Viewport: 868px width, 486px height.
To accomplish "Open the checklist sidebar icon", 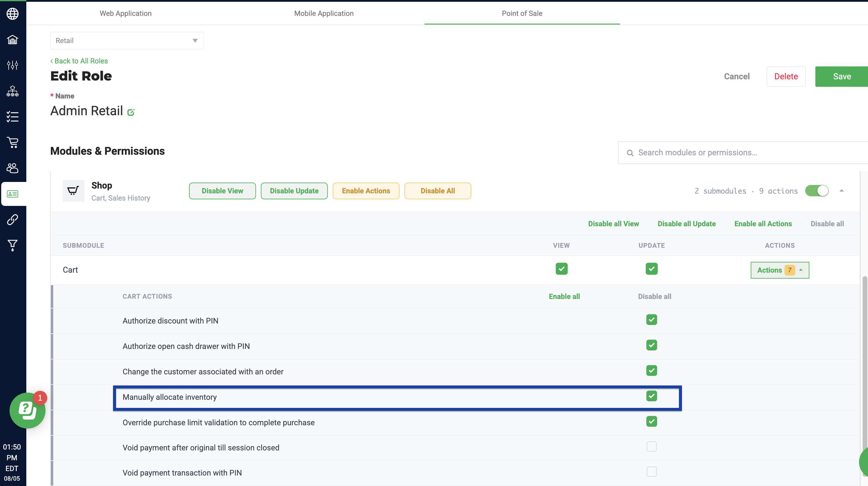I will coord(13,117).
